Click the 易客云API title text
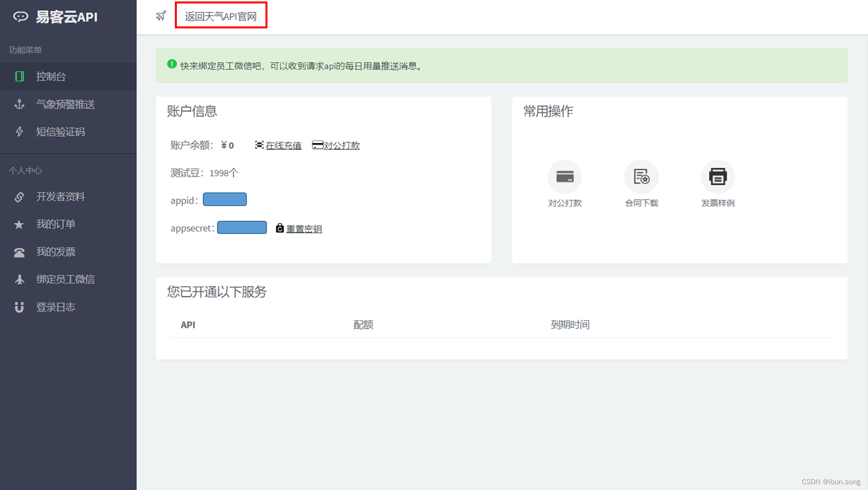Image resolution: width=868 pixels, height=490 pixels. [x=67, y=17]
